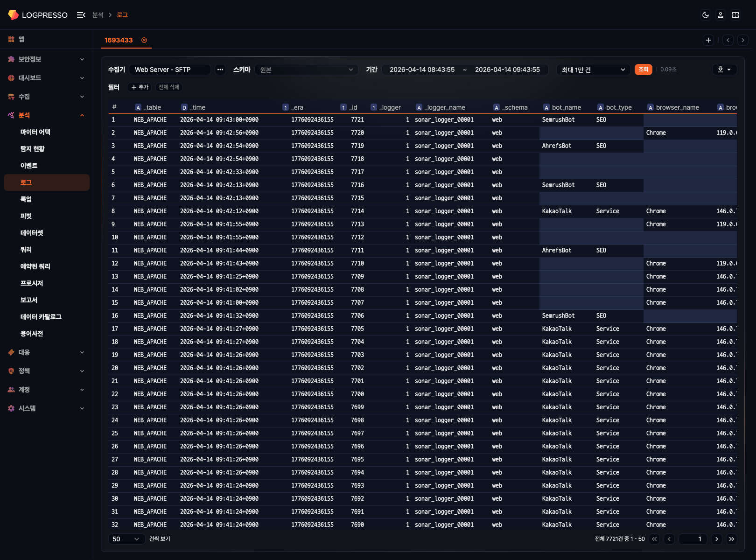756x560 pixels.
Task: Click the orange 조회 search button
Action: click(x=643, y=70)
